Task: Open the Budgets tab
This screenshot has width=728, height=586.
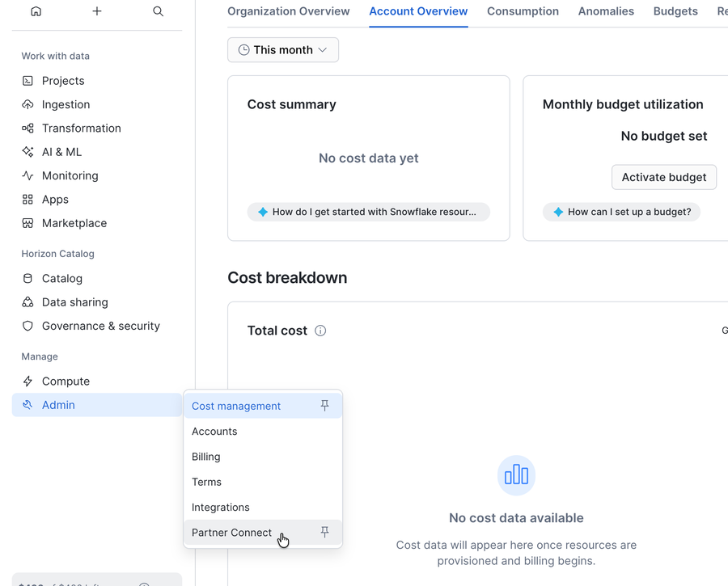Action: tap(675, 11)
